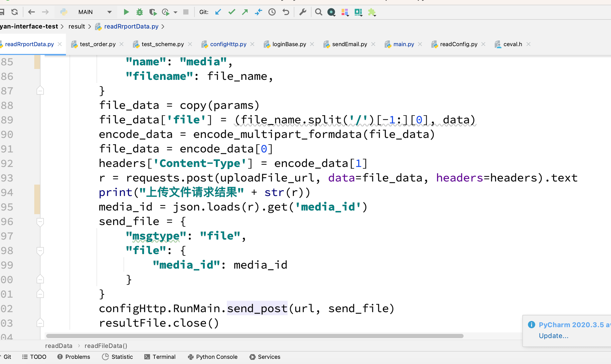
Task: Click the Run button to execute code
Action: 126,12
